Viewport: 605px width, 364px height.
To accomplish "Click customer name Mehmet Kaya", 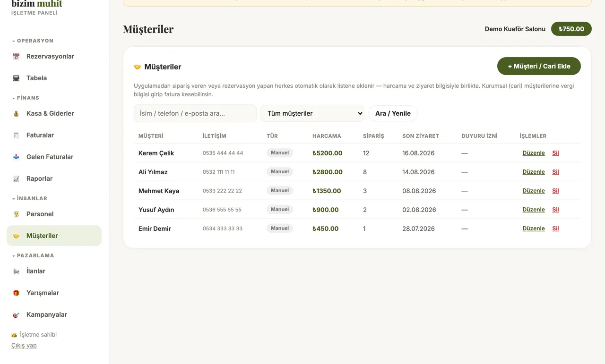I will click(159, 191).
